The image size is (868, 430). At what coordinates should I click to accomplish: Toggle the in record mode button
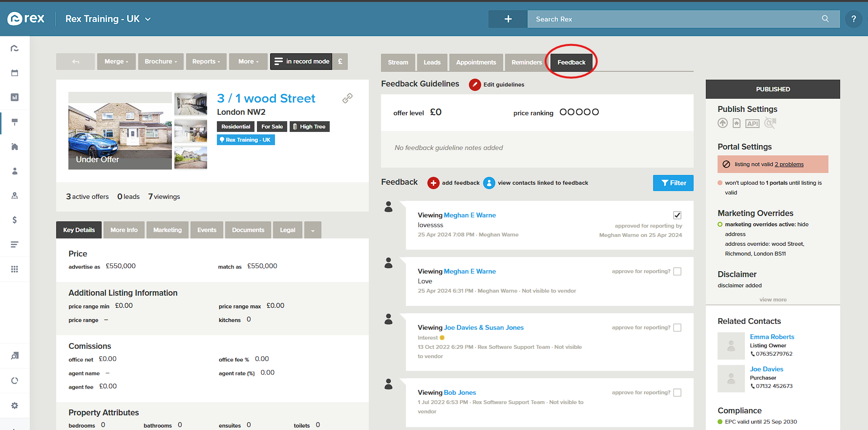(301, 62)
